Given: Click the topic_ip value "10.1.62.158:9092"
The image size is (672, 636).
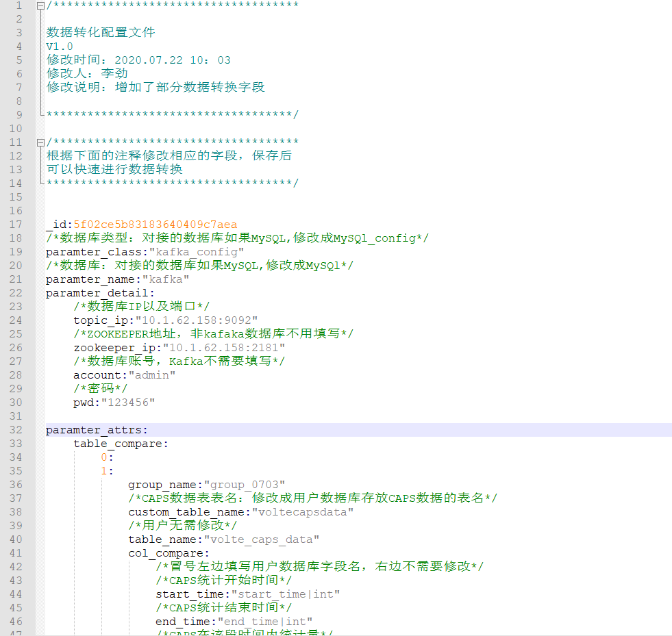Looking at the screenshot, I should [197, 320].
